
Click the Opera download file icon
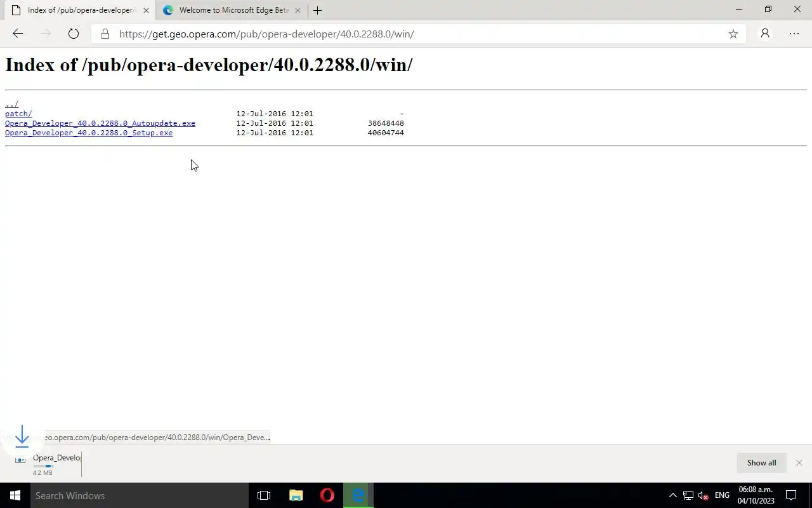click(21, 460)
